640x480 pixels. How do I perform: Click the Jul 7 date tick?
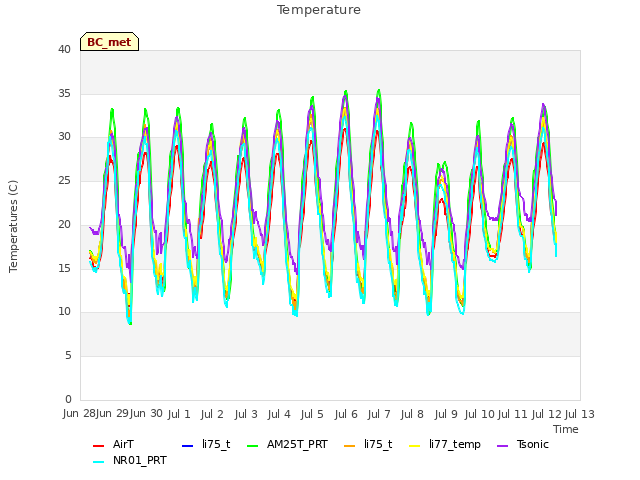(379, 414)
